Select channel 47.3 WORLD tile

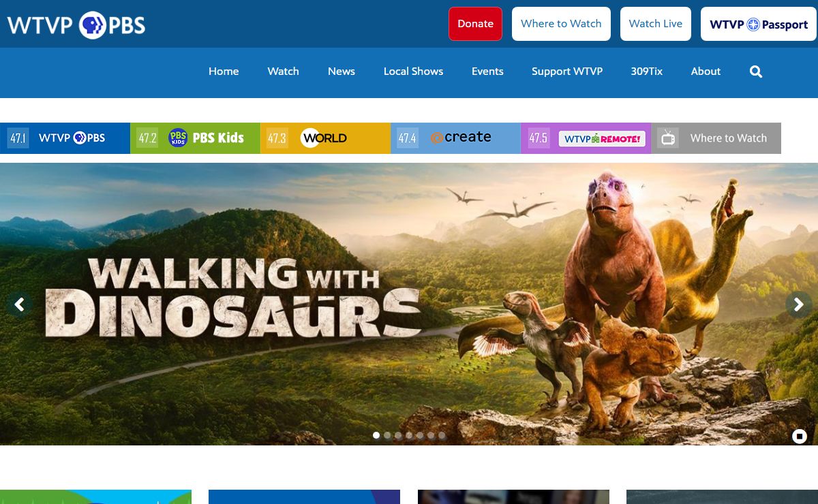coord(325,138)
